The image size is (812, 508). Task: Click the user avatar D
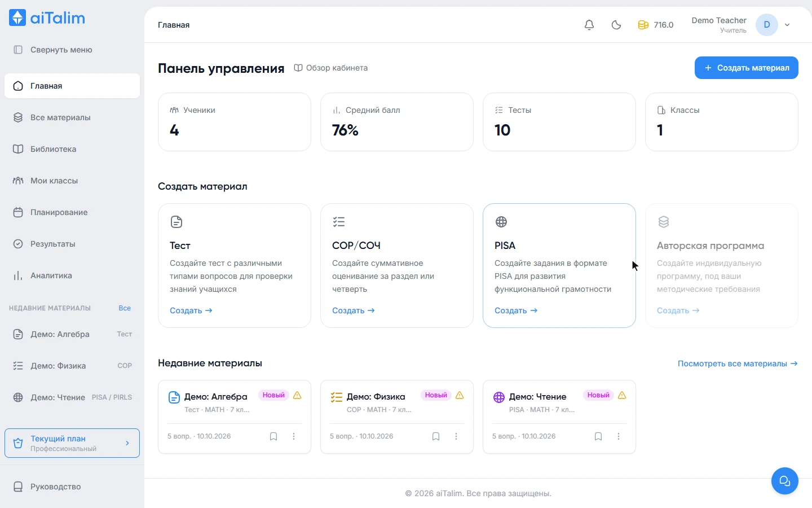(x=767, y=25)
